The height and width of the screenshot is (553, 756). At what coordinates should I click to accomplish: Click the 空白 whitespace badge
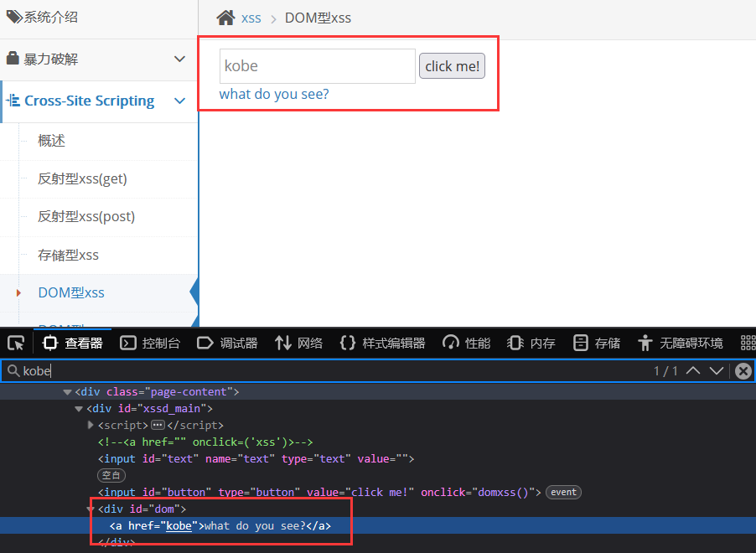tap(111, 475)
